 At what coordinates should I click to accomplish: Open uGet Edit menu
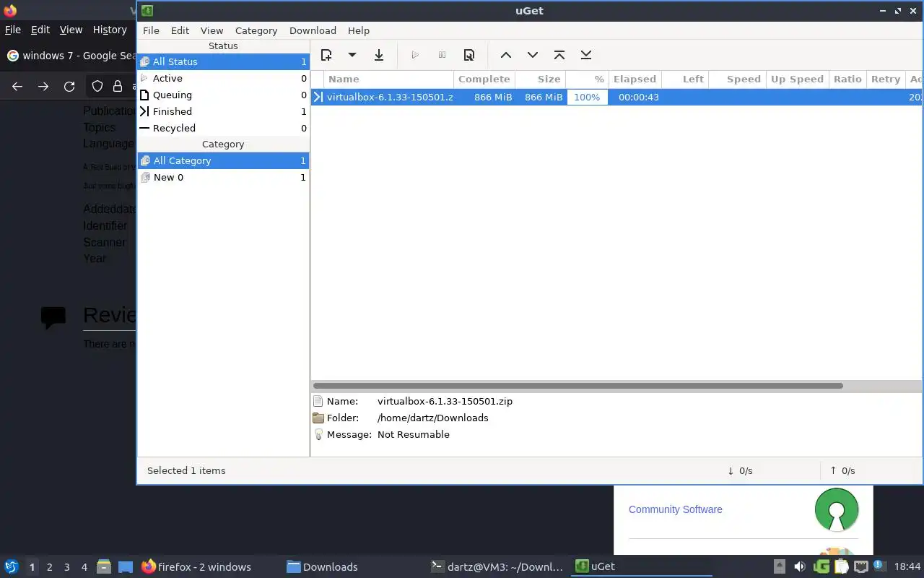[180, 30]
